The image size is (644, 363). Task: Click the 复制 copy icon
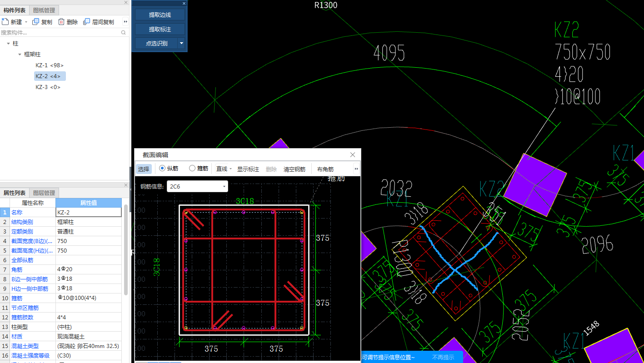[x=35, y=22]
